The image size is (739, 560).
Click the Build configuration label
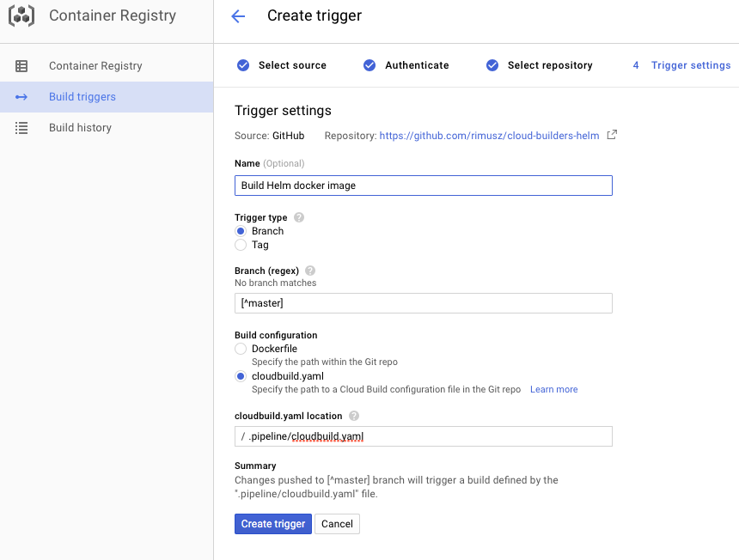276,335
